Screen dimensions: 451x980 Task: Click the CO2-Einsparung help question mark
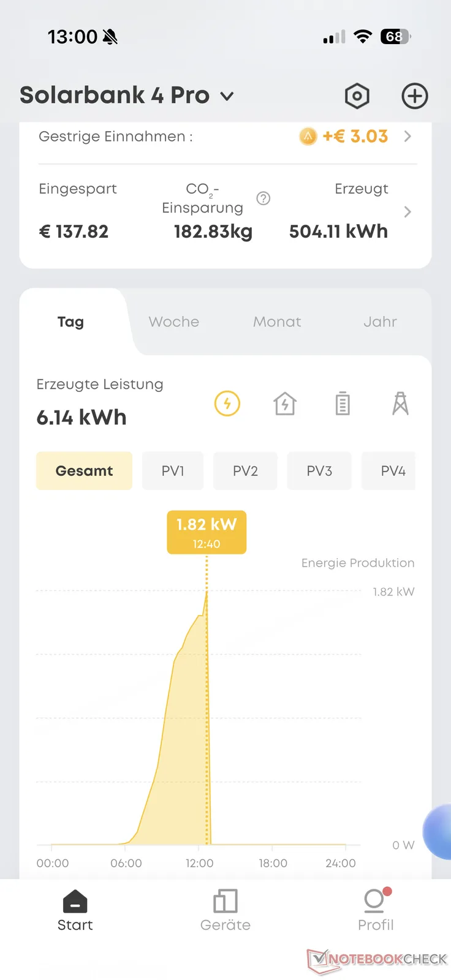(263, 198)
